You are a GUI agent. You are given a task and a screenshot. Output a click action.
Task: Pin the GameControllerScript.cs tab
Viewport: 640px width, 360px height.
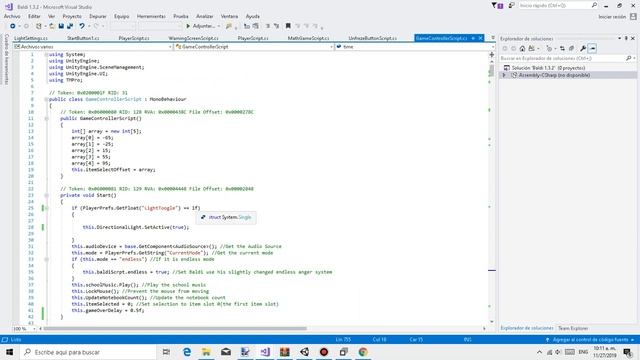click(473, 38)
